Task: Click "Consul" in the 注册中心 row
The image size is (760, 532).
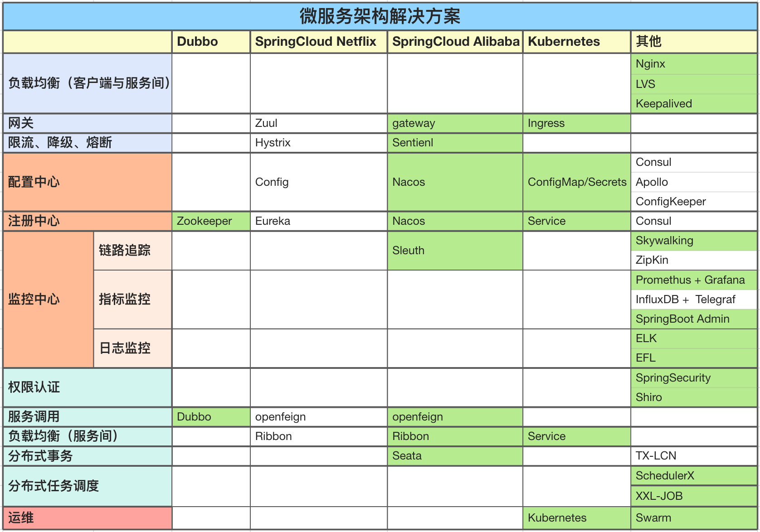Action: pos(694,221)
